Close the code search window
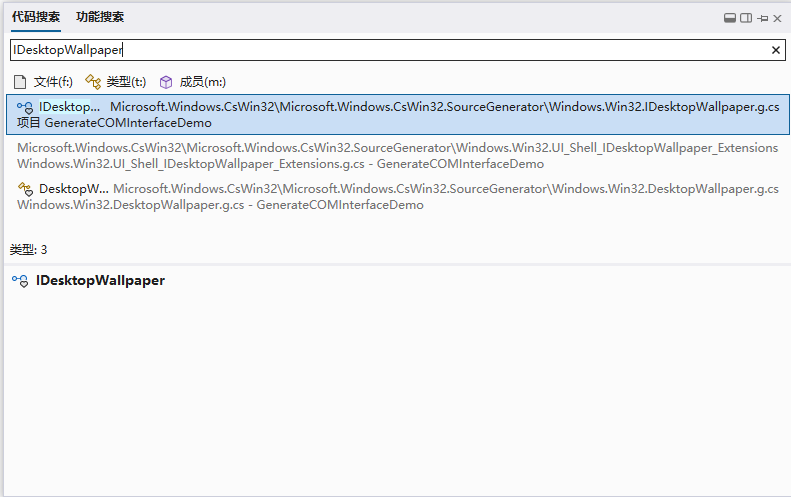The width and height of the screenshot is (791, 497). (777, 19)
